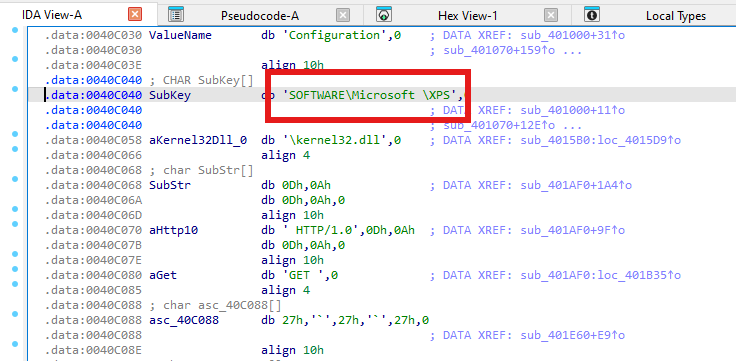
Task: Switch to the IDA View-A tab
Action: [x=52, y=15]
